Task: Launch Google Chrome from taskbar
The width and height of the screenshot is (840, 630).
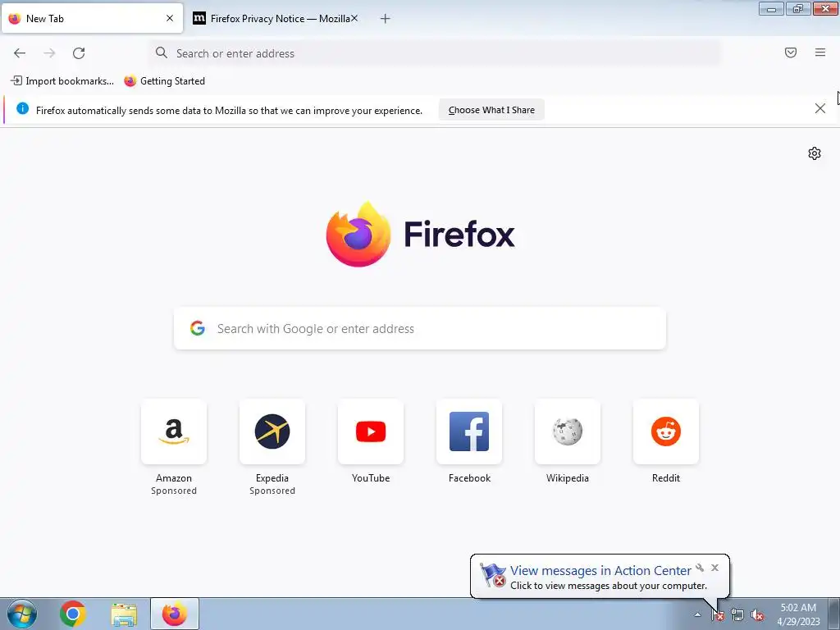Action: click(x=73, y=614)
